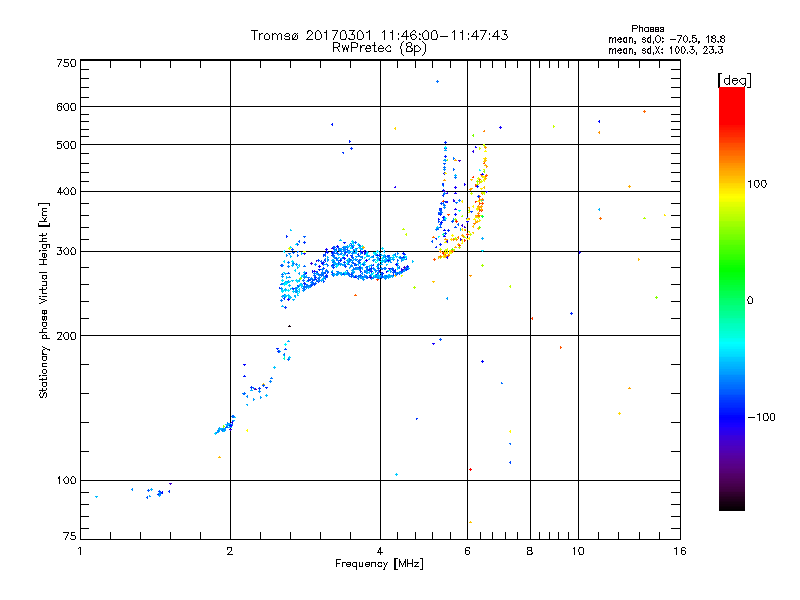Click the colorbar tick label '0'

tap(750, 301)
